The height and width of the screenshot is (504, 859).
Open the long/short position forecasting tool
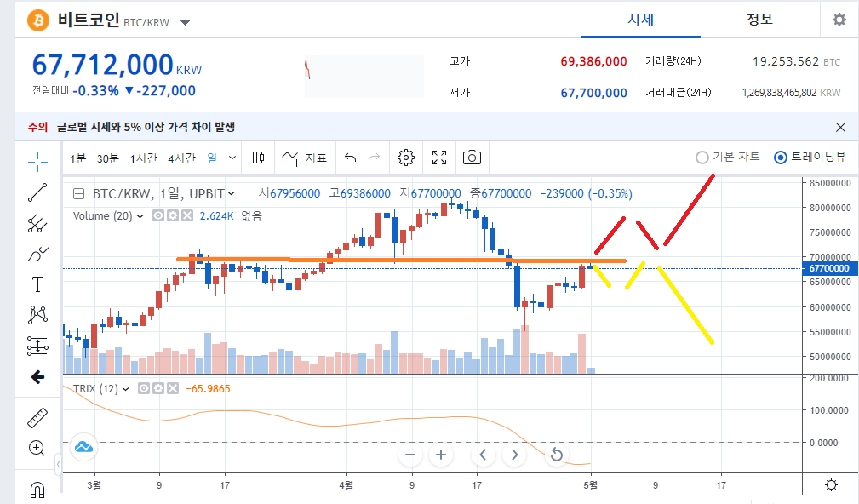pyautogui.click(x=37, y=346)
